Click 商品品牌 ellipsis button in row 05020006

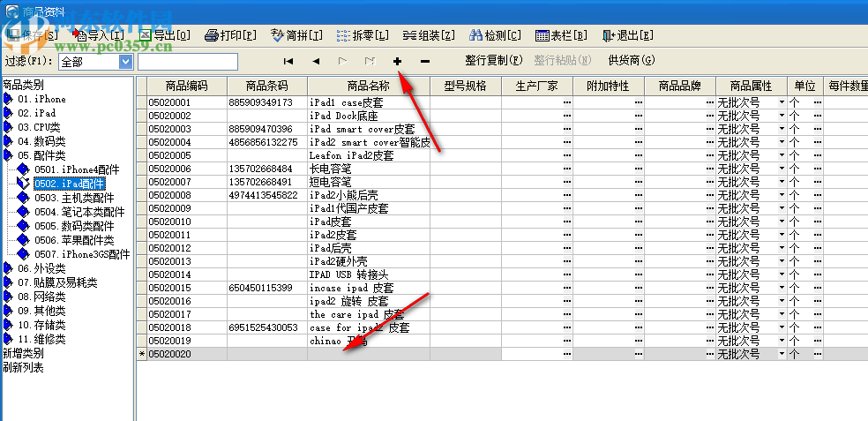(710, 169)
